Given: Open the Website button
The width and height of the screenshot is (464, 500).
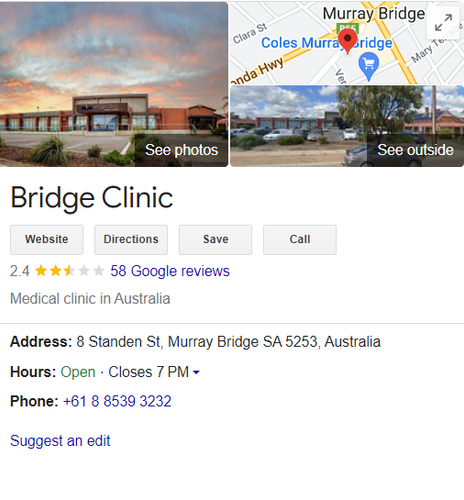Looking at the screenshot, I should pos(47,240).
